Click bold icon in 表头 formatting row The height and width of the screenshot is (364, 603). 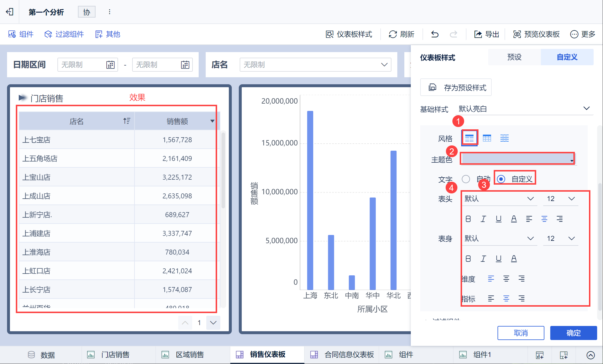tap(468, 219)
